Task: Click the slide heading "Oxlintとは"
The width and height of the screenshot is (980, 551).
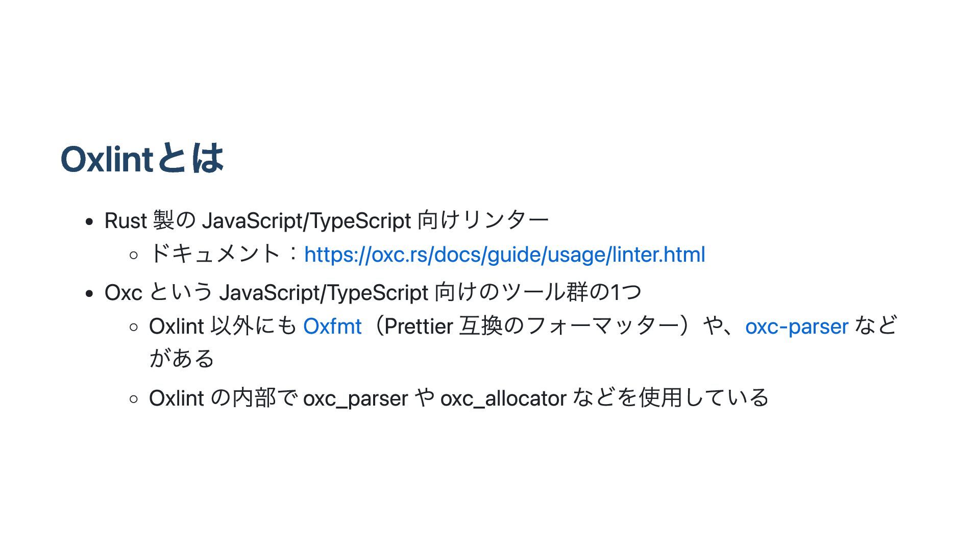Action: click(x=142, y=158)
